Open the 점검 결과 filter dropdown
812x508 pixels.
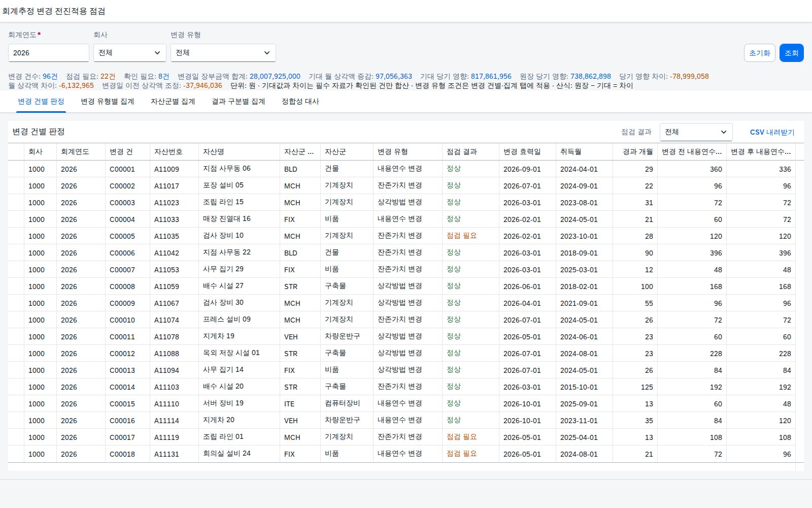click(x=696, y=132)
